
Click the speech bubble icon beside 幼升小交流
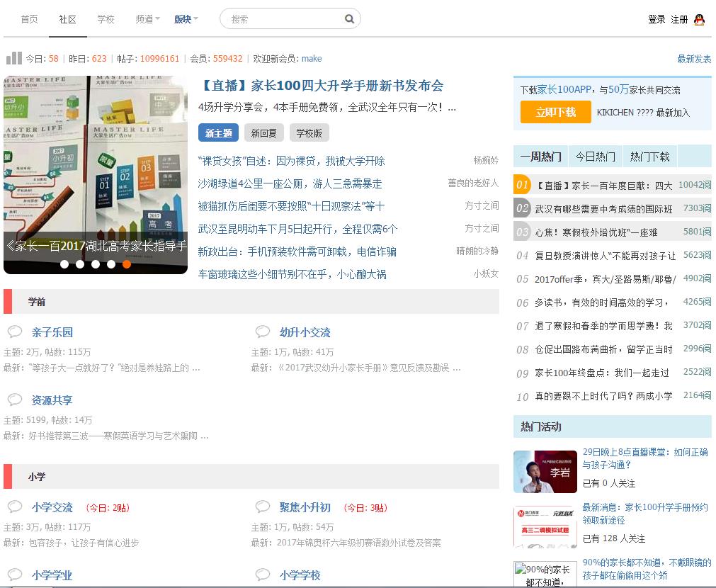point(263,332)
